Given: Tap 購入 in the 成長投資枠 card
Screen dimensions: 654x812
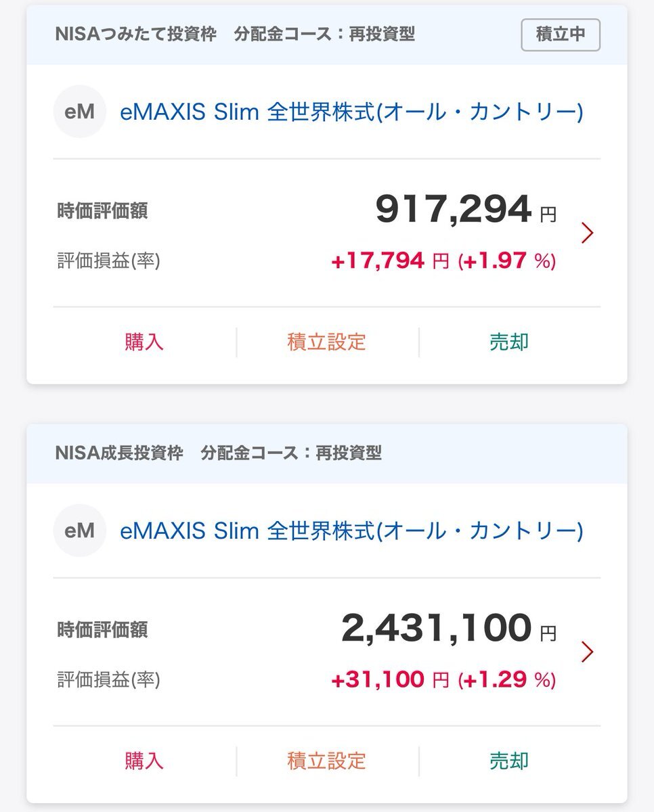Looking at the screenshot, I should pos(144,761).
